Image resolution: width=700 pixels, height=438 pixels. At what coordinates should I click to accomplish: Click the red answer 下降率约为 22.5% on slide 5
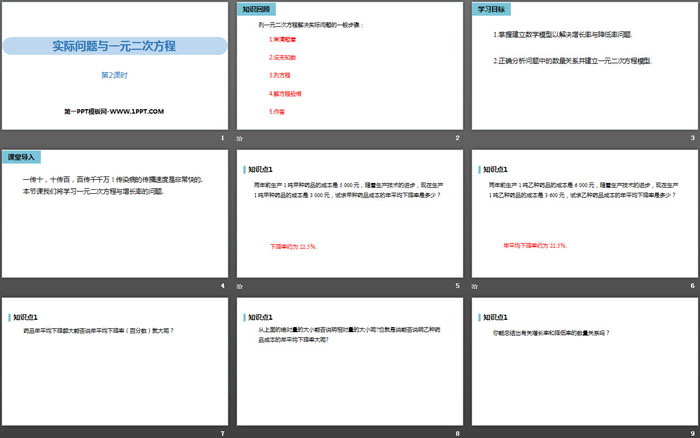pyautogui.click(x=292, y=246)
